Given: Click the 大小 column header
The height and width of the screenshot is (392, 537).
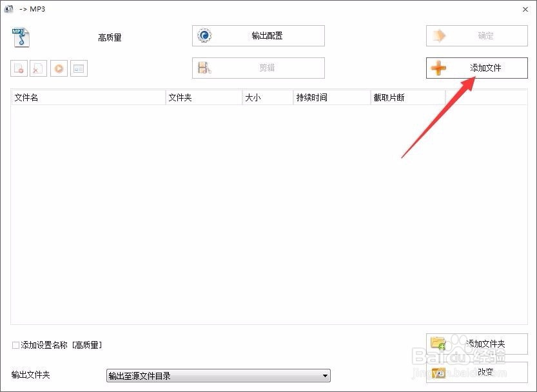Looking at the screenshot, I should tap(266, 97).
